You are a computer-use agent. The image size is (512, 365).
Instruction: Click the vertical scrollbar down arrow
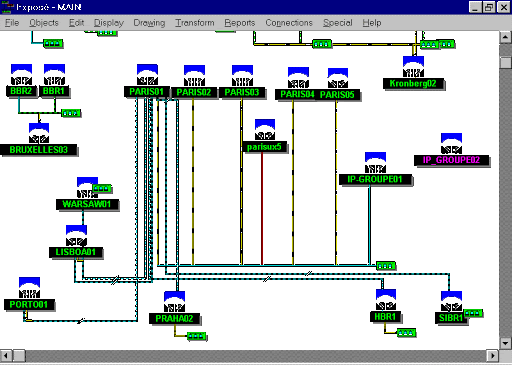(505, 343)
